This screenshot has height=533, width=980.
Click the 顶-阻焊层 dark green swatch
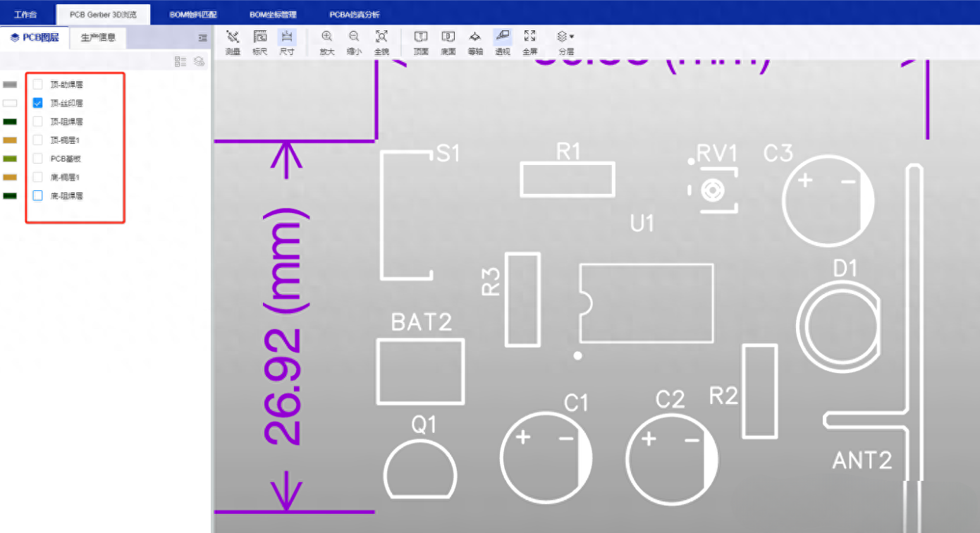(x=10, y=121)
